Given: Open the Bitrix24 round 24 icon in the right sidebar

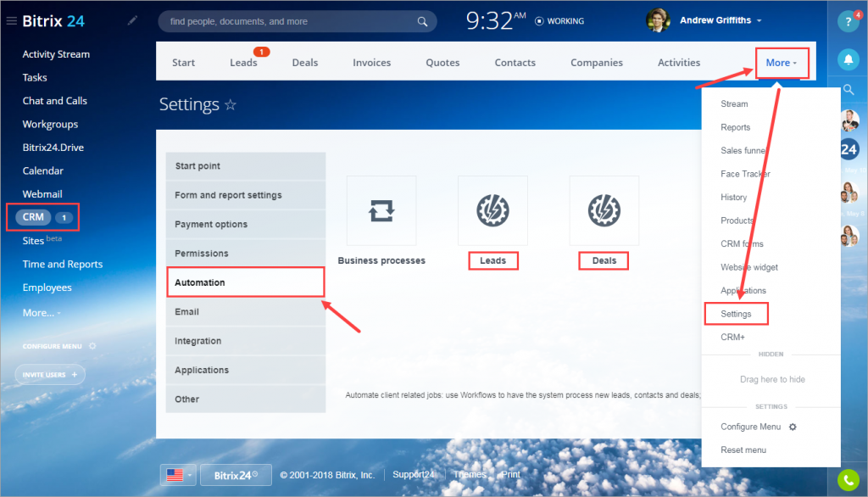Looking at the screenshot, I should [849, 149].
